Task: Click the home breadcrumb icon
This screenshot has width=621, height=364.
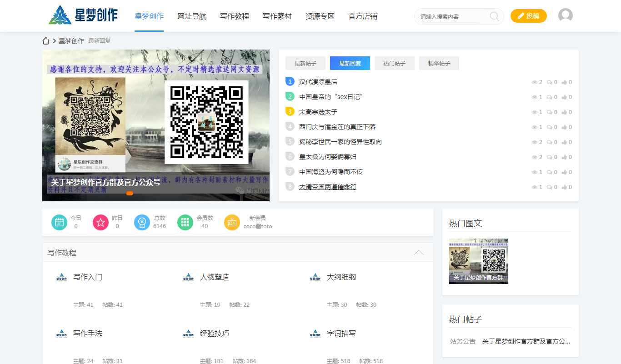Action: click(46, 41)
